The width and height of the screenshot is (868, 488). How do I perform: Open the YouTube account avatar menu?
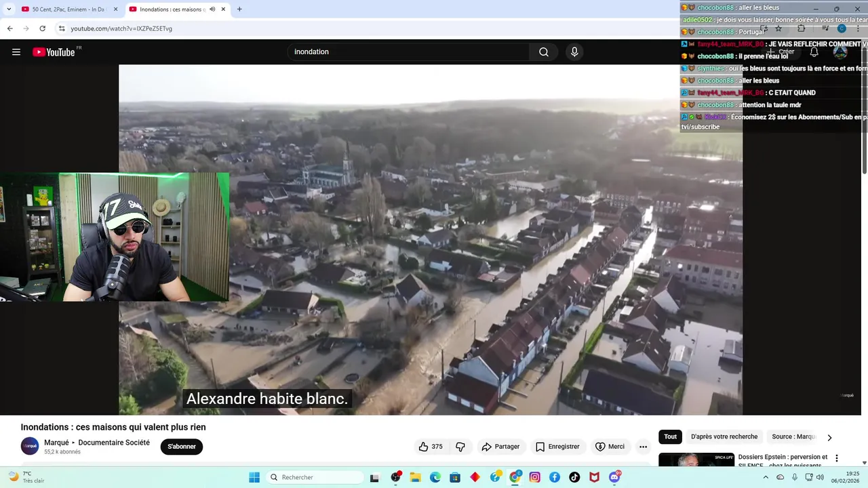(x=840, y=52)
